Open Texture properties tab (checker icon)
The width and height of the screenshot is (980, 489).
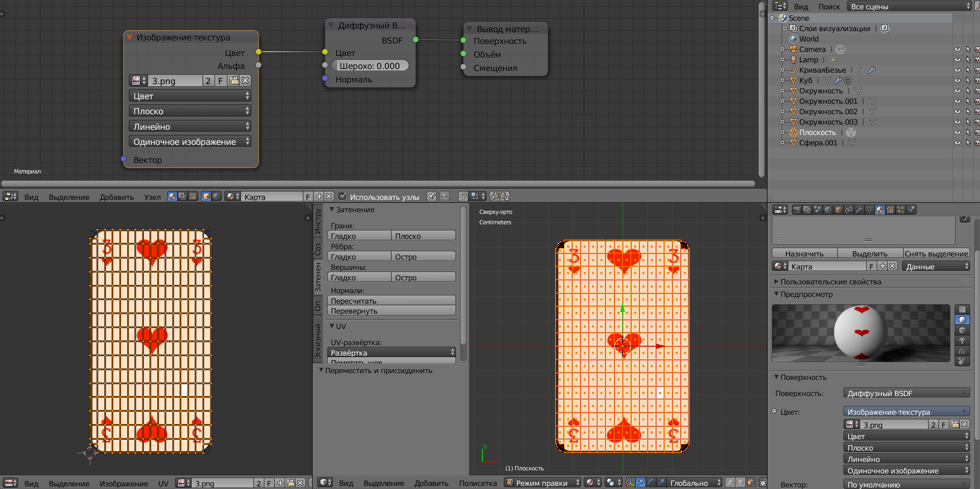pyautogui.click(x=890, y=210)
